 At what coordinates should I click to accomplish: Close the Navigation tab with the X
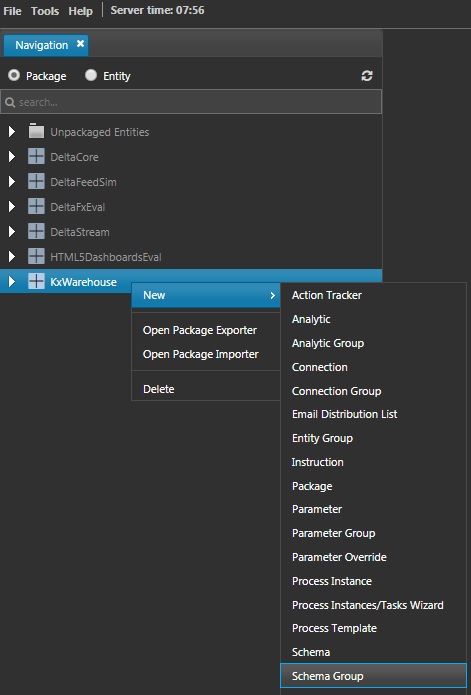tap(80, 44)
